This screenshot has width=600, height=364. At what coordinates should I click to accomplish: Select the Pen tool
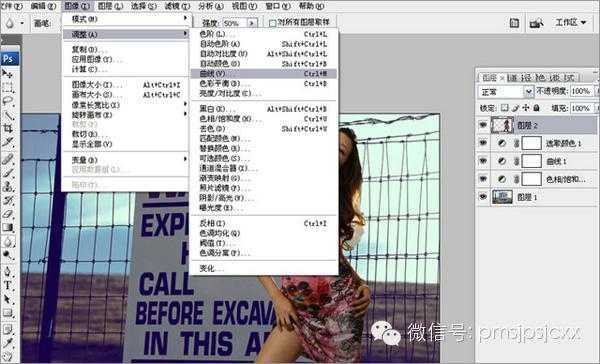click(x=8, y=271)
